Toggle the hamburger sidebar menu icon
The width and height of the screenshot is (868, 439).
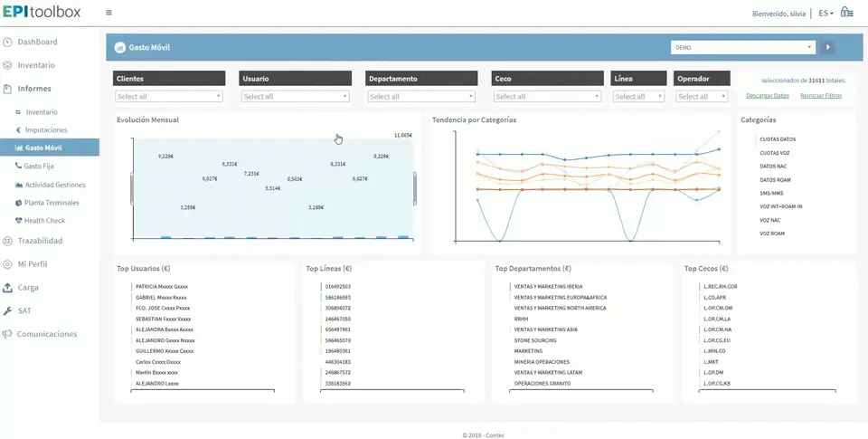(x=108, y=13)
